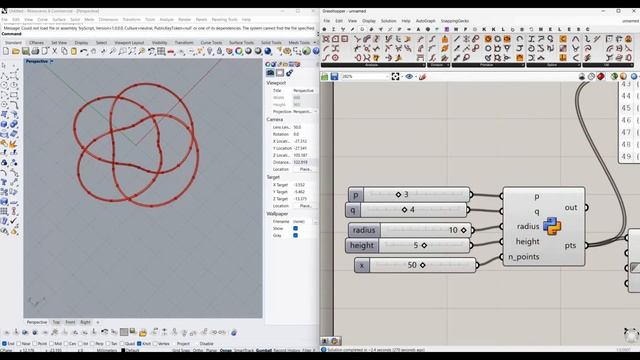Click the green shaded preview sphere icon
640x360 pixels.
pyautogui.click(x=614, y=76)
